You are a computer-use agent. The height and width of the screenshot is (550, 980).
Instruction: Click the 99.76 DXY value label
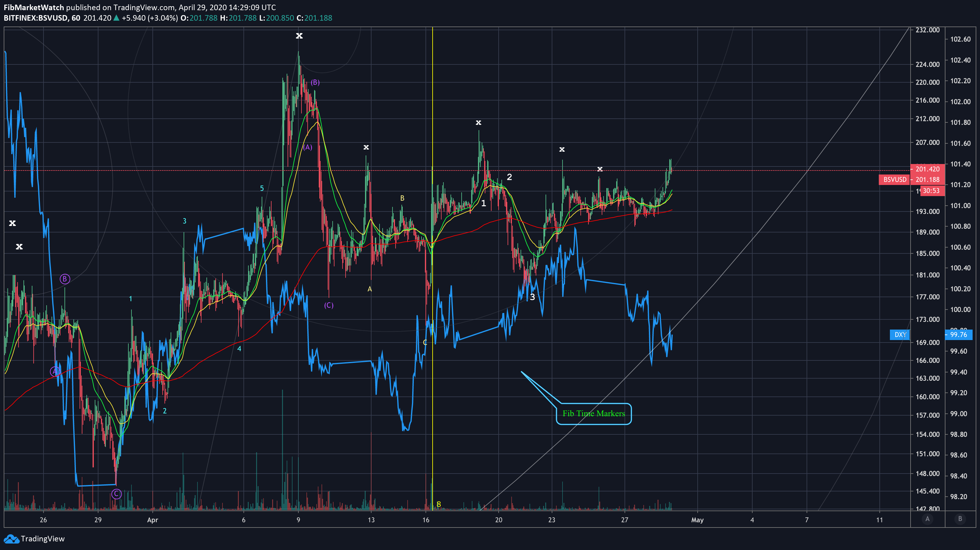point(959,335)
